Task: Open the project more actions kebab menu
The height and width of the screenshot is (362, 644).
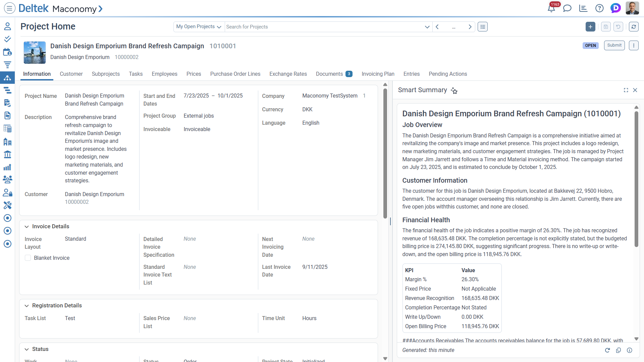Action: (x=634, y=46)
